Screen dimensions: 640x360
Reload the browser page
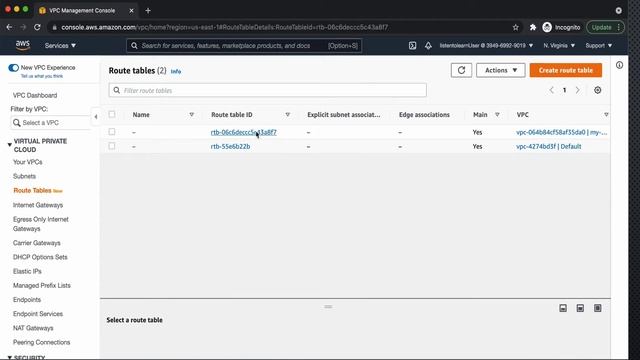pos(37,27)
